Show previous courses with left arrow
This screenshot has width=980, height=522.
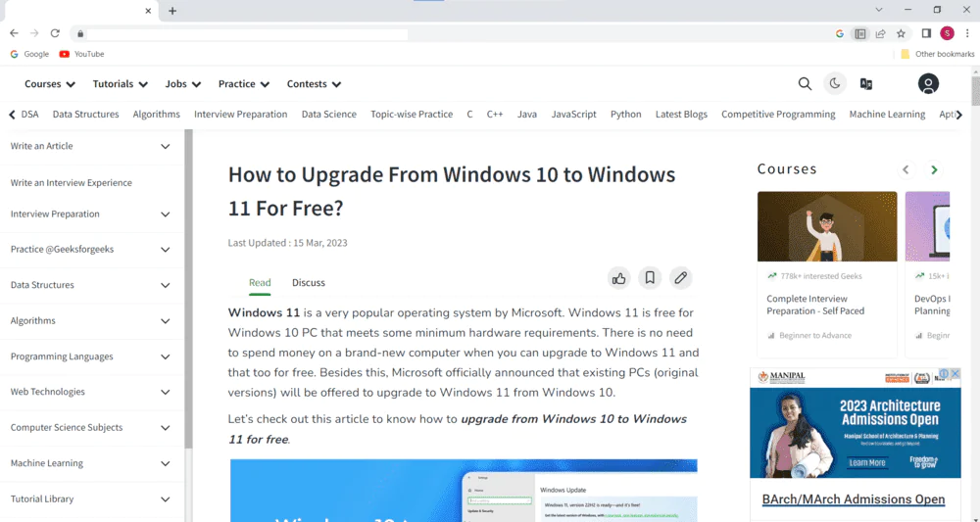tap(906, 169)
